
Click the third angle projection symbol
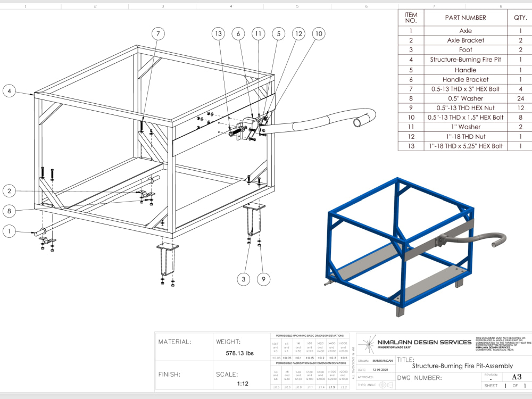(385, 385)
